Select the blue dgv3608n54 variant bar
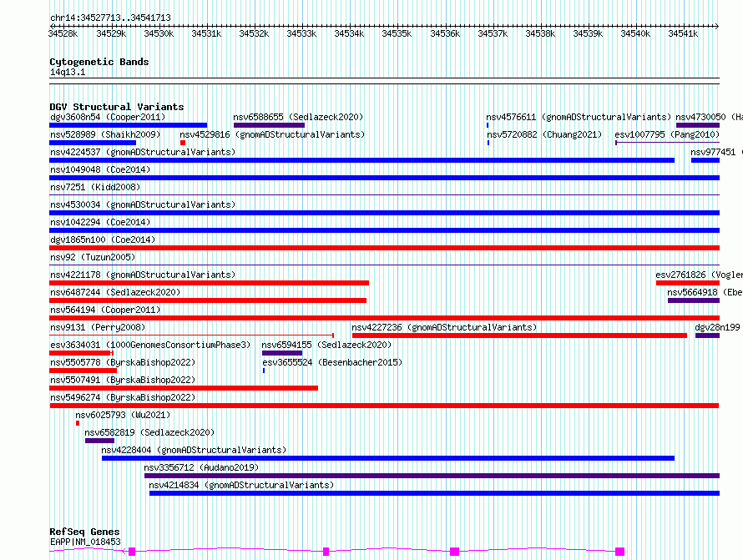743x560 pixels. (128, 125)
